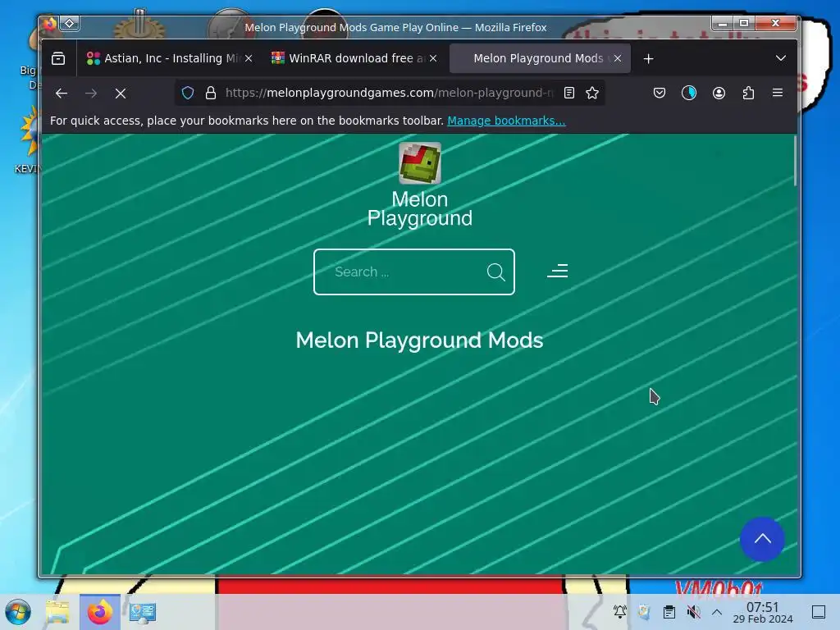Open the tray icon beside the notifications bell
The height and width of the screenshot is (630, 840).
click(x=645, y=612)
